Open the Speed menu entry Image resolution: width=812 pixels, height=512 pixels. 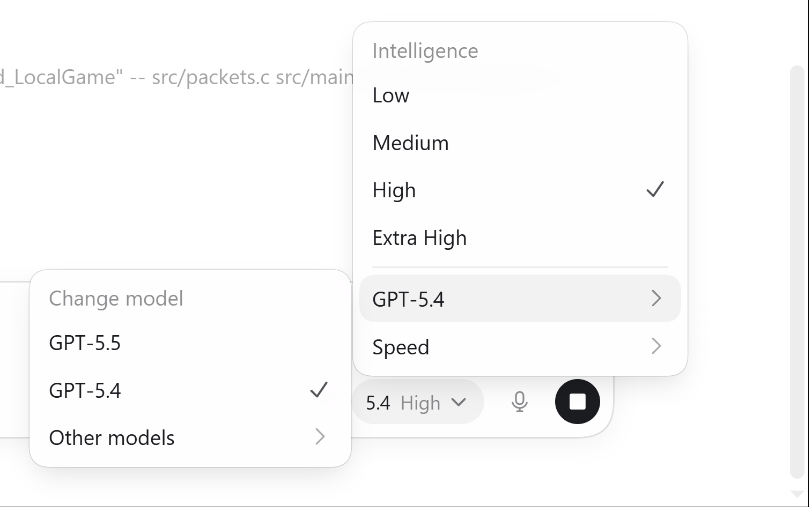(x=401, y=347)
